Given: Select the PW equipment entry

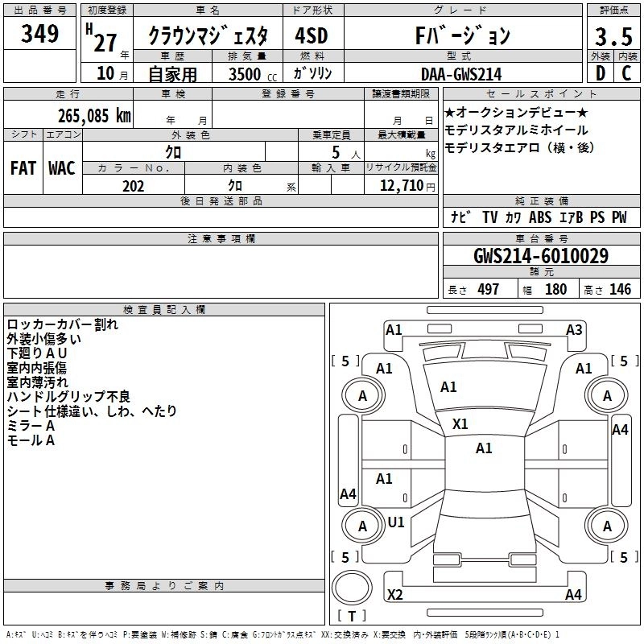Looking at the screenshot, I should (619, 217).
